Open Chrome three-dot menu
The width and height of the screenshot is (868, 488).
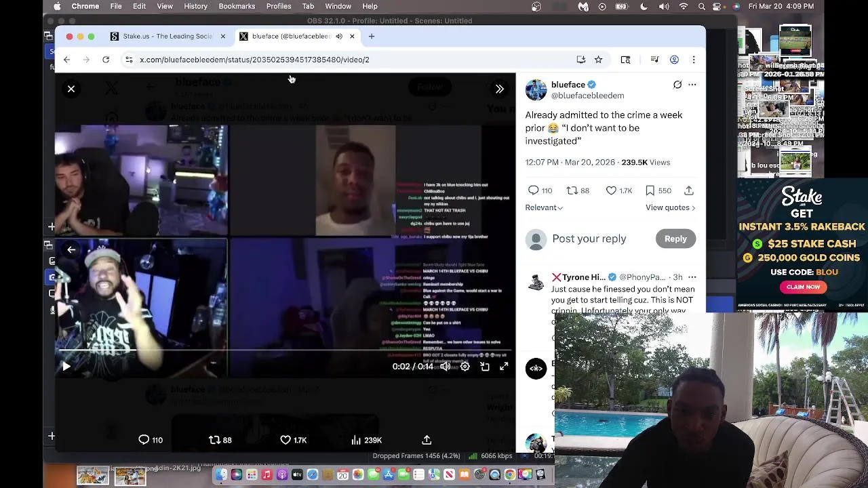coord(694,60)
